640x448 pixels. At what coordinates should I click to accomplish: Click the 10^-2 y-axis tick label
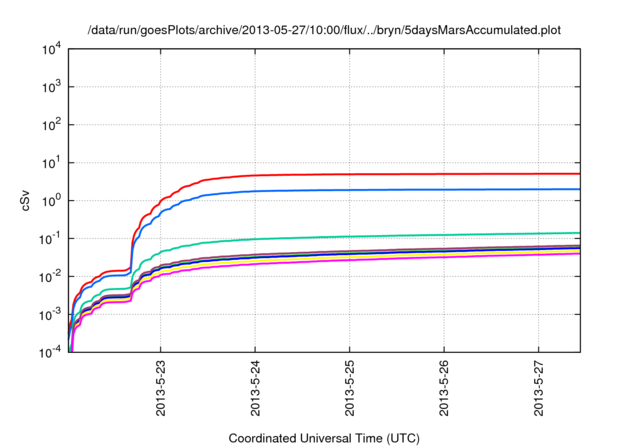pos(51,277)
